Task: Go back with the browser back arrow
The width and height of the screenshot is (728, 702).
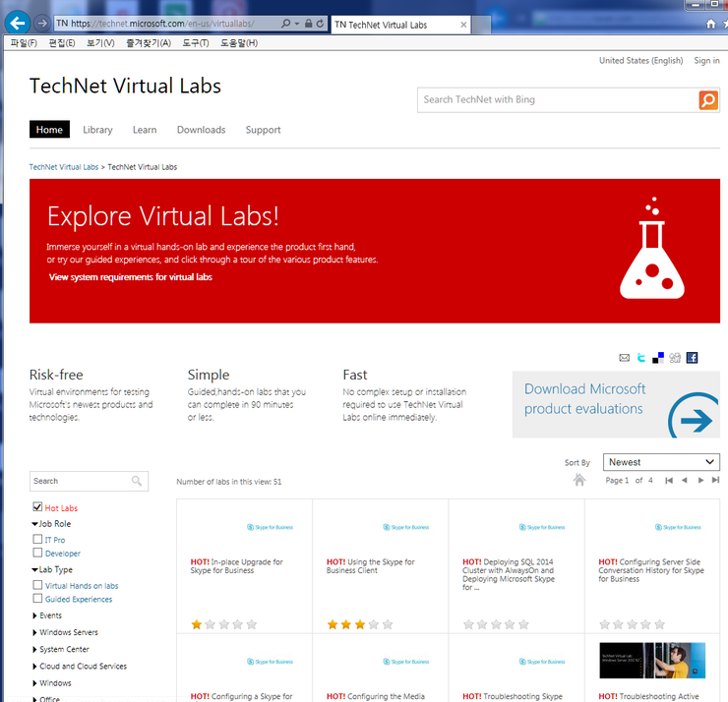Action: (x=17, y=23)
